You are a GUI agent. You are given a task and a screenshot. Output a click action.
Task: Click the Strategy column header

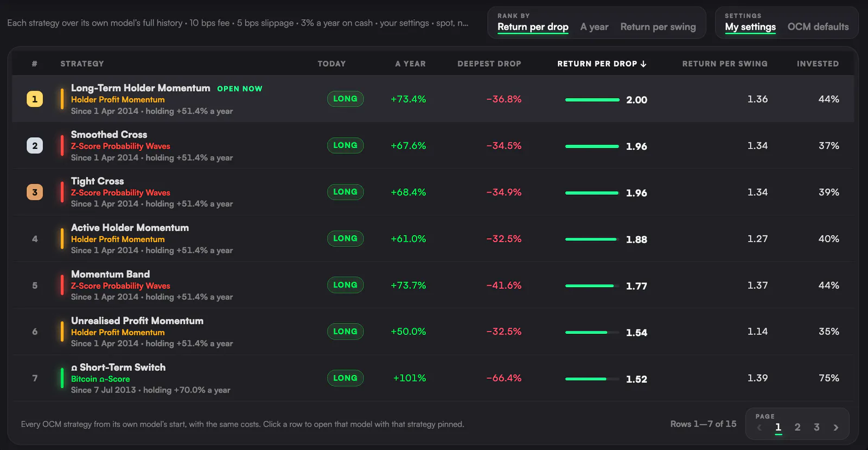click(82, 64)
